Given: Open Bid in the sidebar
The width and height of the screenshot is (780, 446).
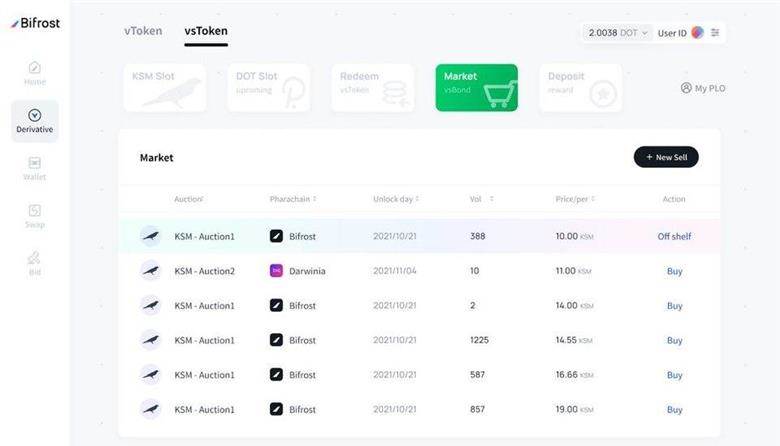Looking at the screenshot, I should pos(35,264).
